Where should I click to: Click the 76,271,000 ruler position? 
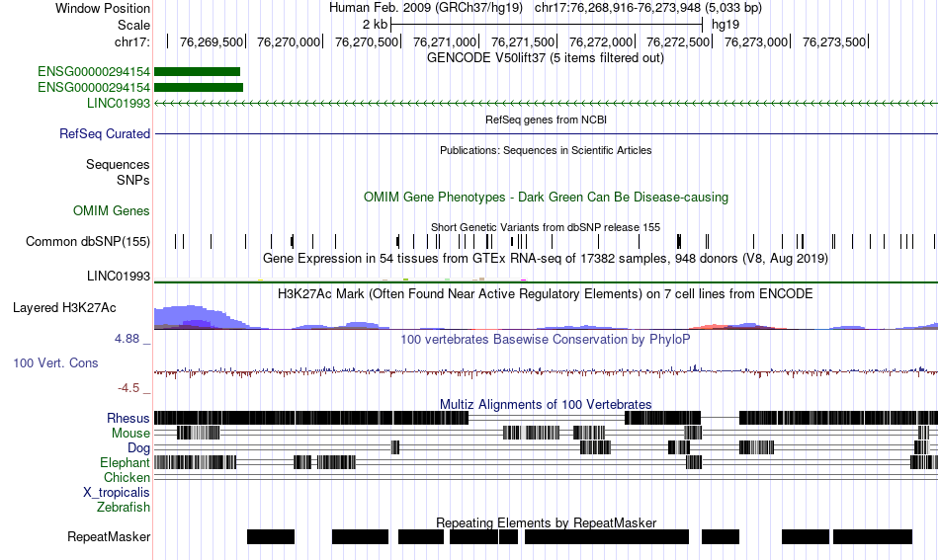coord(445,41)
